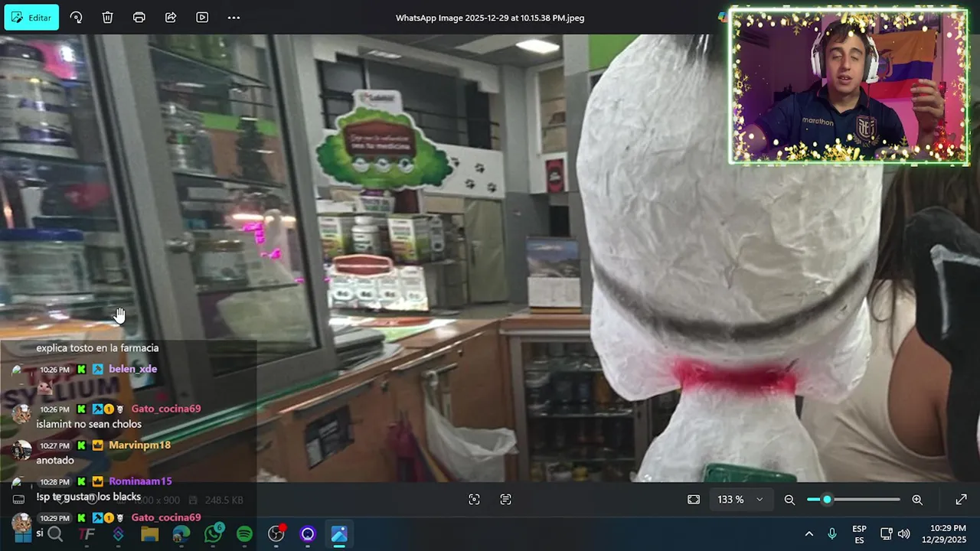
Task: Switch the ESP ES input language
Action: point(860,534)
